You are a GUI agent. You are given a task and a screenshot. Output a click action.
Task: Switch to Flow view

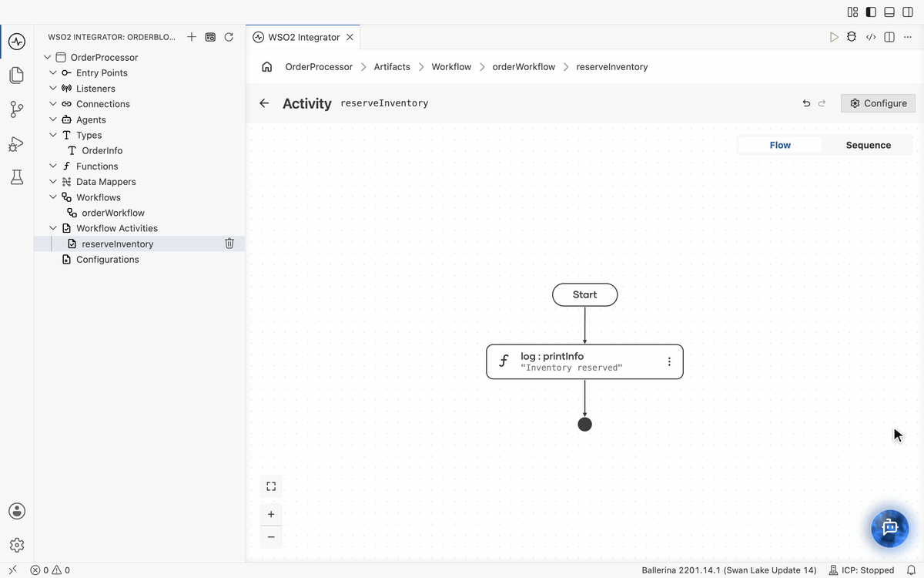coord(780,145)
